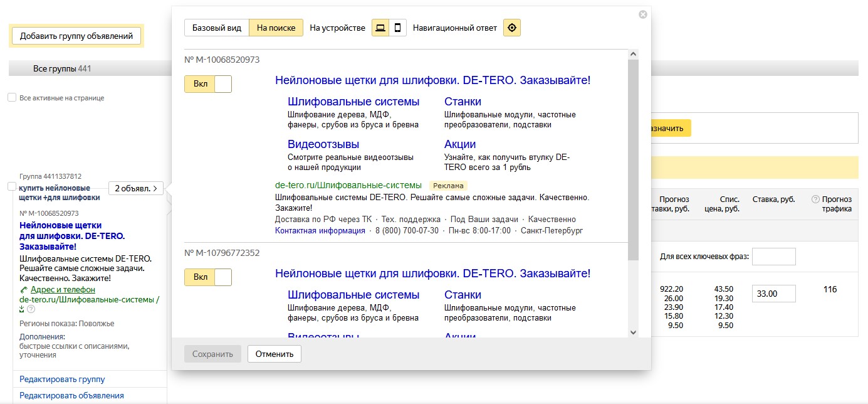
Task: Open first ad's Станки sitelink
Action: tap(463, 102)
